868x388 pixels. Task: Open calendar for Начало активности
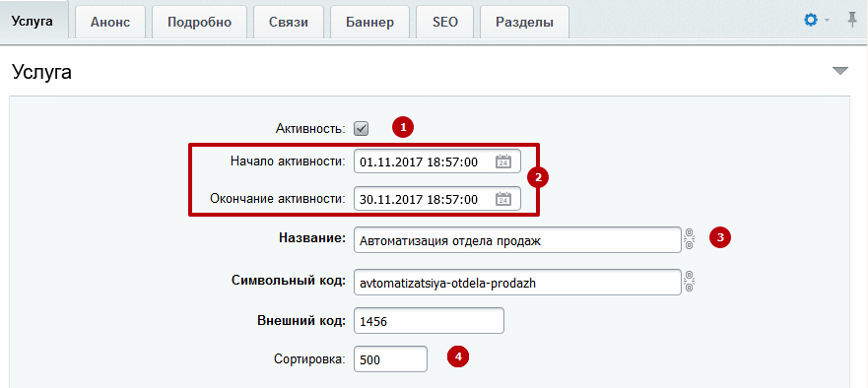pos(502,162)
